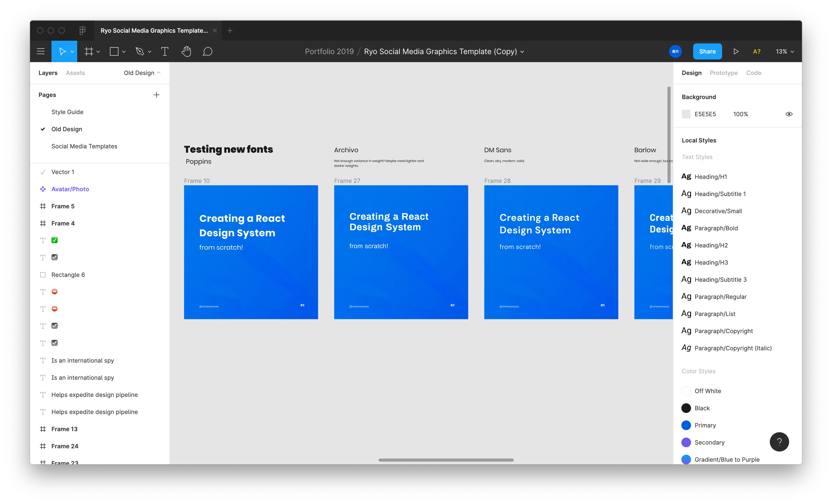The image size is (832, 504).
Task: Start Present mode
Action: click(x=736, y=51)
